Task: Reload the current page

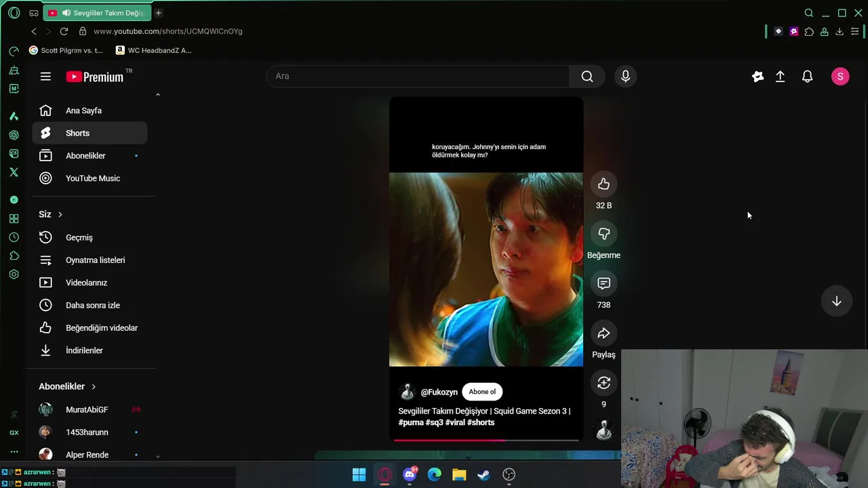Action: 64,31
